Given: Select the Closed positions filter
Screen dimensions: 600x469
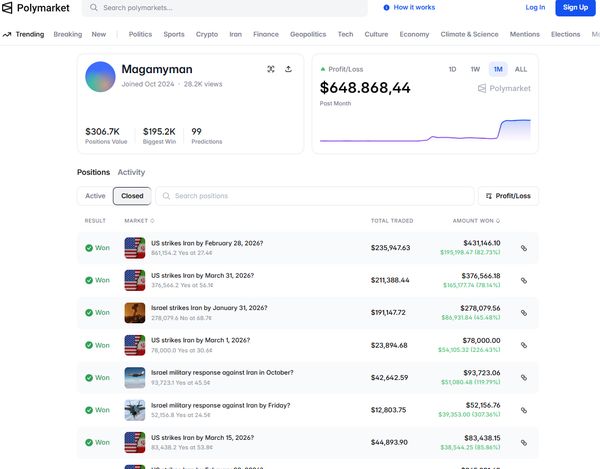Looking at the screenshot, I should tap(132, 196).
